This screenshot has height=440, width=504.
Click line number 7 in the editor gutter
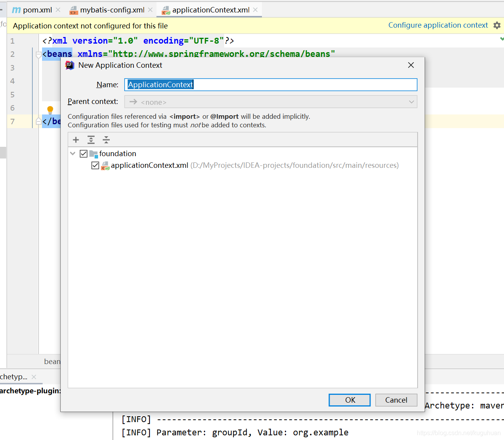coord(12,121)
